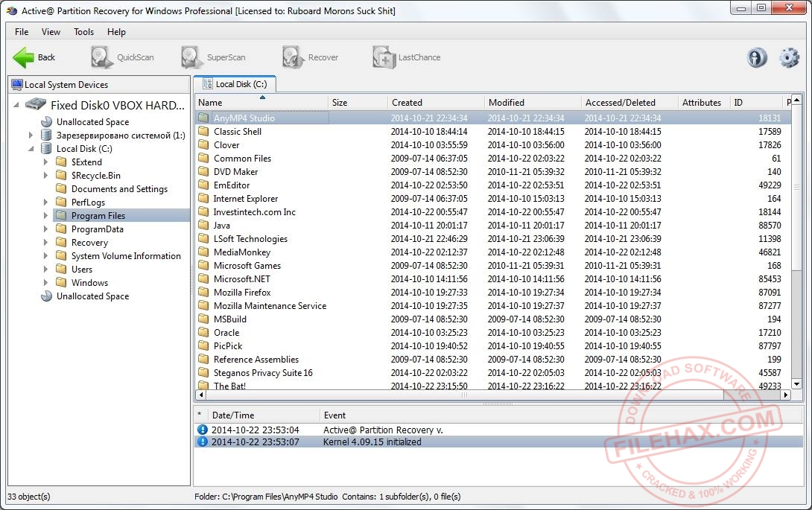Select Fixed Disk0 VBOX HARD drive icon
Image resolution: width=812 pixels, height=510 pixels.
(35, 105)
